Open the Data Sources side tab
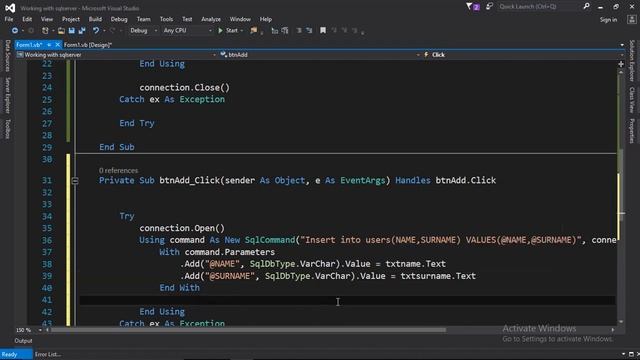 click(7, 56)
